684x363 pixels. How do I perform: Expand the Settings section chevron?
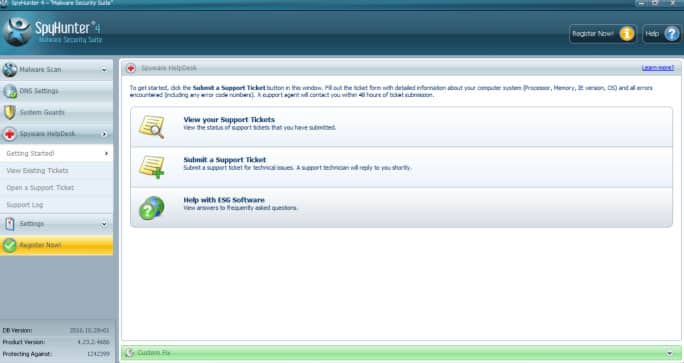(104, 224)
